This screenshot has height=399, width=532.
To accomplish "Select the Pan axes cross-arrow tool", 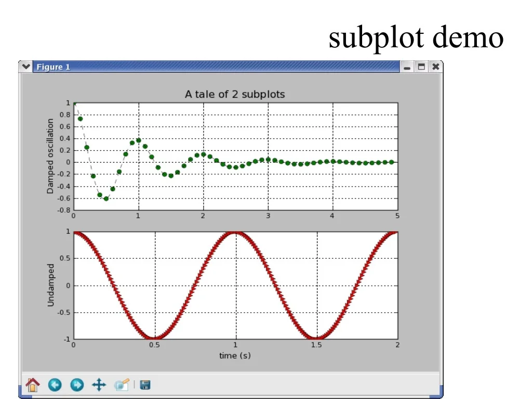I will (99, 385).
